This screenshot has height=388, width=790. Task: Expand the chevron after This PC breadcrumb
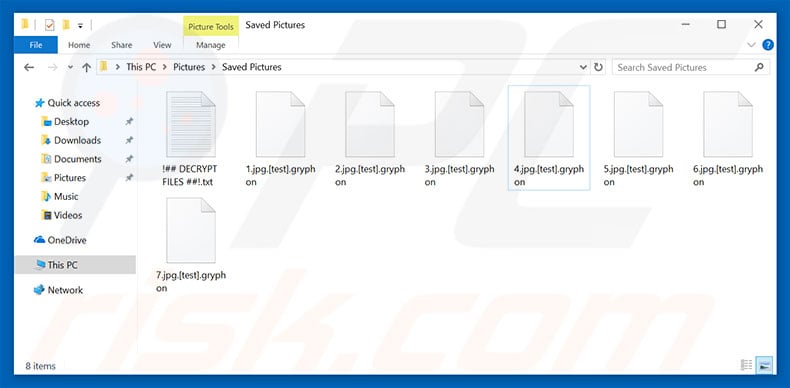pos(165,67)
